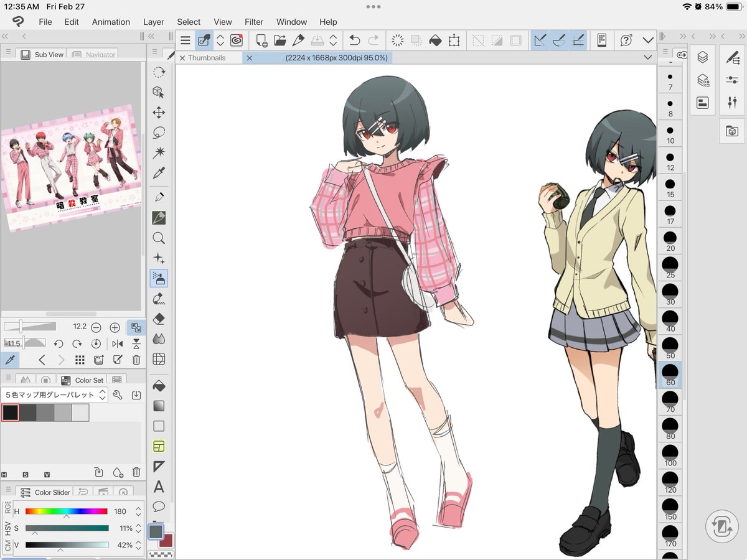Toggle Sub View eyedropper auto-switch
Viewport: 747px width, 560px height.
click(10, 360)
